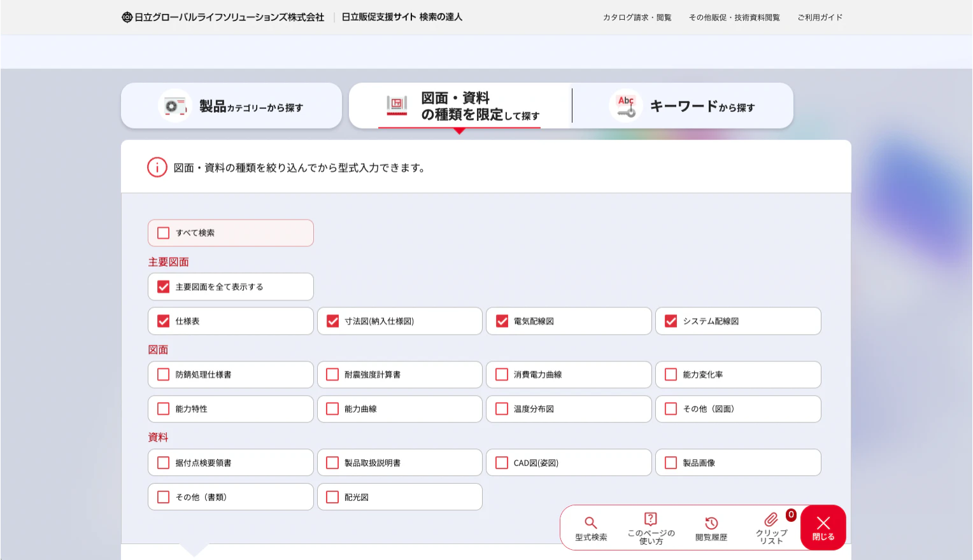973x560 pixels.
Task: Open カタログ請求・閲覧 link
Action: tap(637, 17)
